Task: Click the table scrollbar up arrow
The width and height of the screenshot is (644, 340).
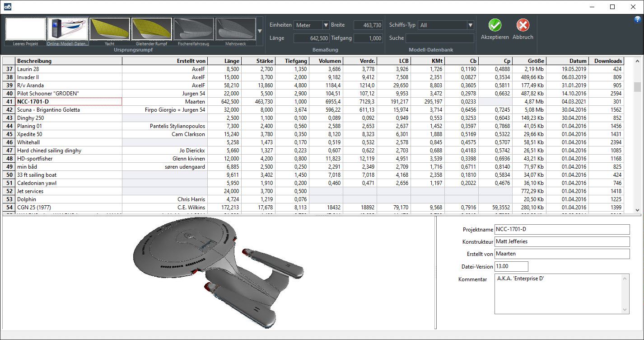Action: 637,61
